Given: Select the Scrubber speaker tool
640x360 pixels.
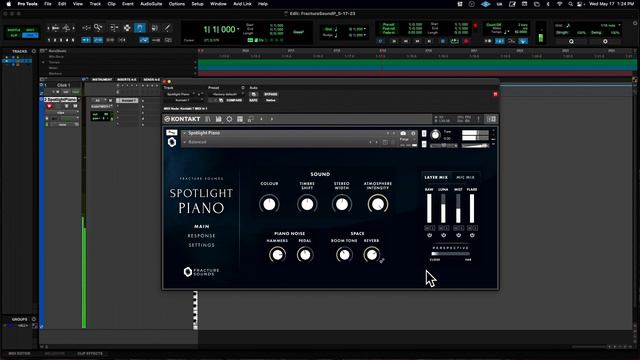Looking at the screenshot, I should (x=154, y=28).
